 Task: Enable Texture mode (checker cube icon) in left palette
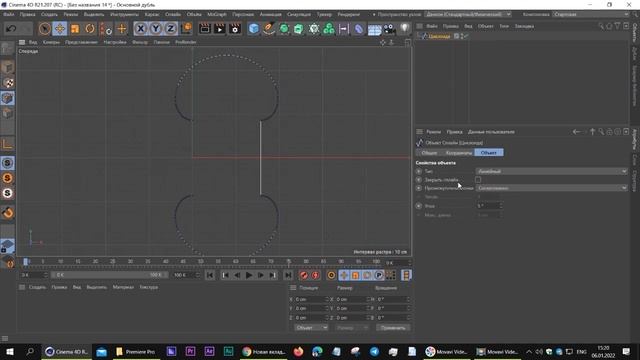pyautogui.click(x=7, y=83)
